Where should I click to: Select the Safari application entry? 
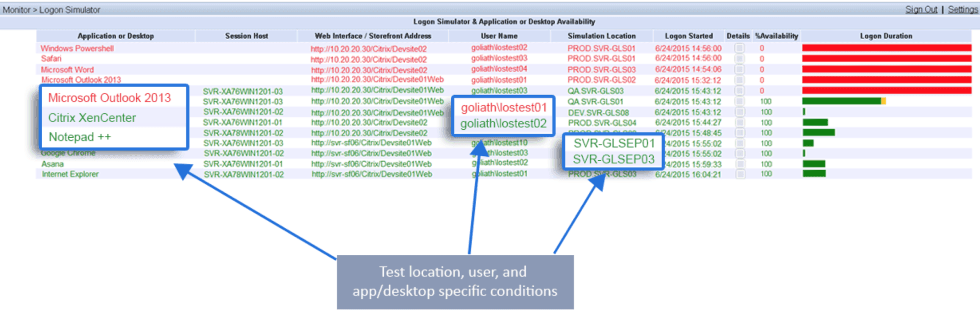pos(51,58)
